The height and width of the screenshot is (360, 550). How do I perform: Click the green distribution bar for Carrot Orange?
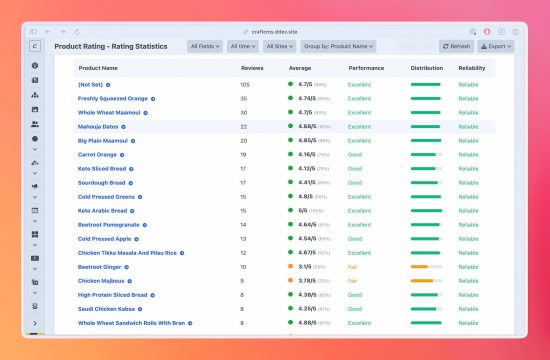426,155
